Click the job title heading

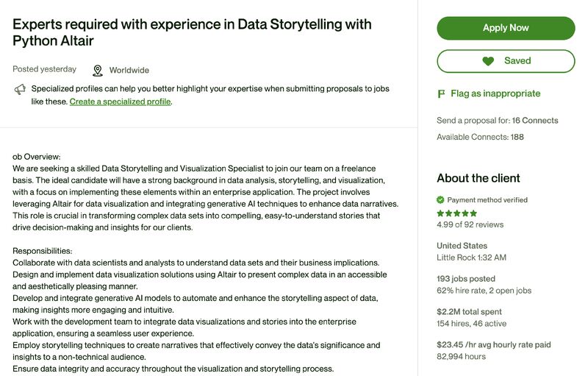(x=192, y=32)
